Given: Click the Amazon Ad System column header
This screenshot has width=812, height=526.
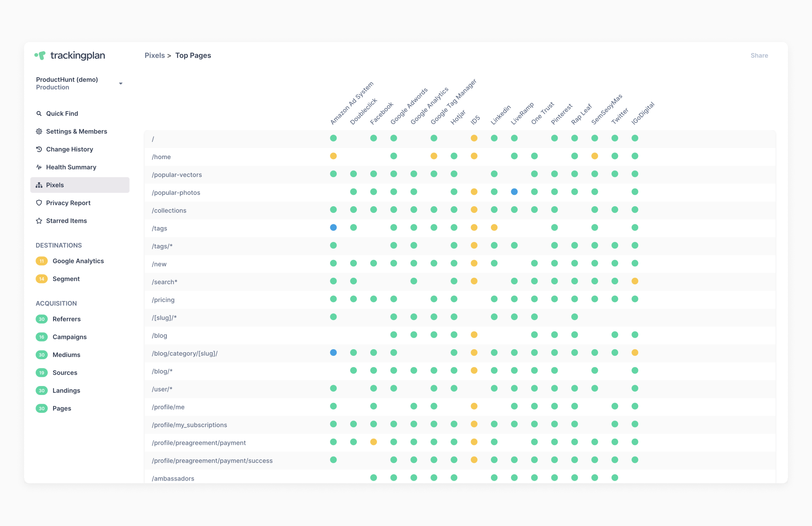Looking at the screenshot, I should pos(352,103).
